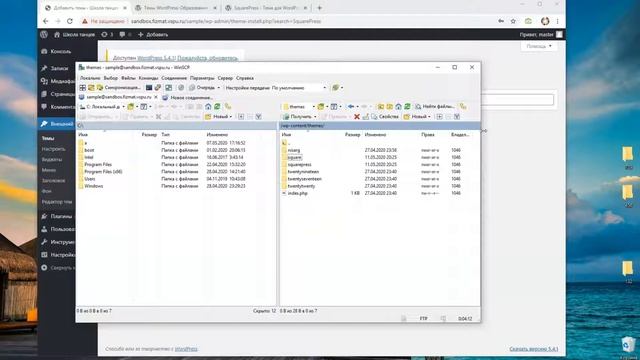The width and height of the screenshot is (640, 360).
Task: Open the 'Справка' menu in WinSCP
Action: click(x=245, y=78)
